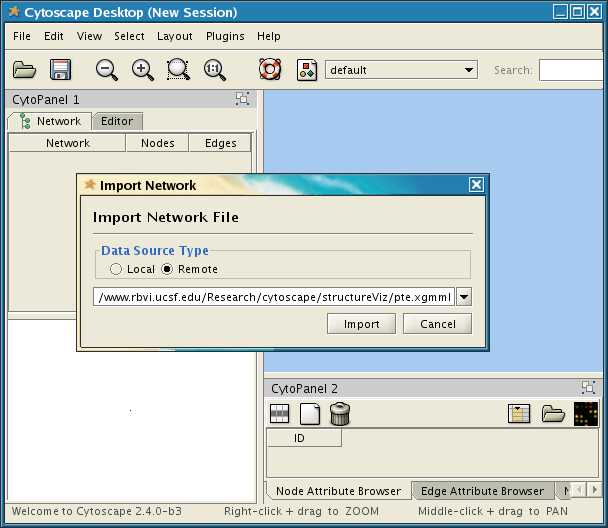Image resolution: width=608 pixels, height=528 pixels.
Task: Open the VizMapper visual style icon
Action: pyautogui.click(x=307, y=70)
